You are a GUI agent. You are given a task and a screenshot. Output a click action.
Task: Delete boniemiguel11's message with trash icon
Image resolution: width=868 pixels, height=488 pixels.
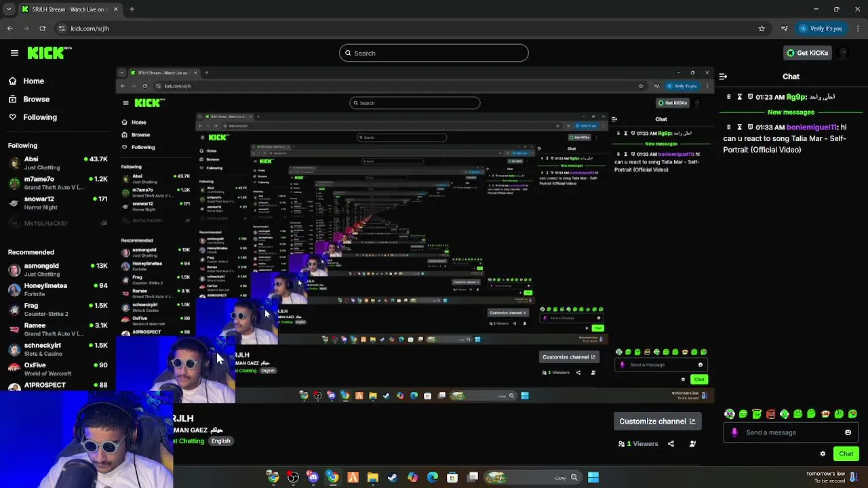[729, 127]
